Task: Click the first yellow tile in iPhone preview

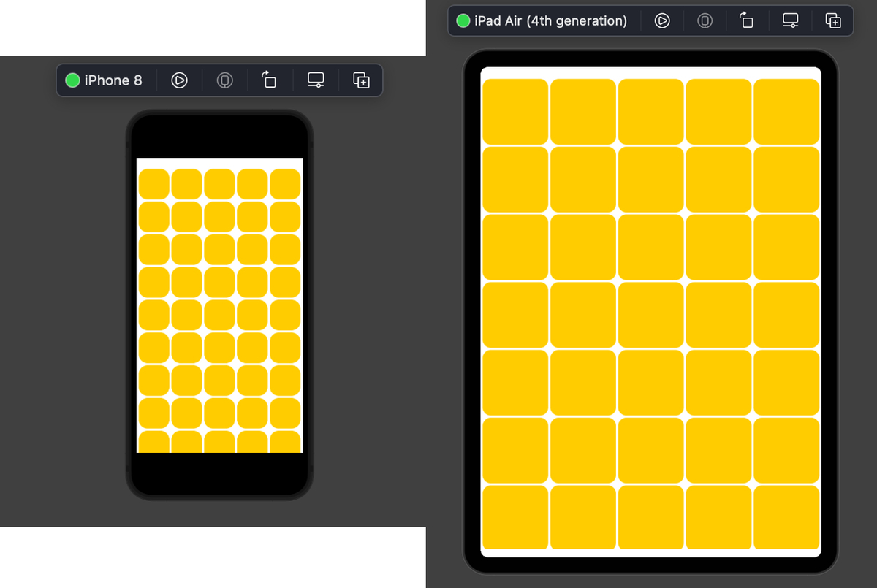Action: click(x=154, y=184)
